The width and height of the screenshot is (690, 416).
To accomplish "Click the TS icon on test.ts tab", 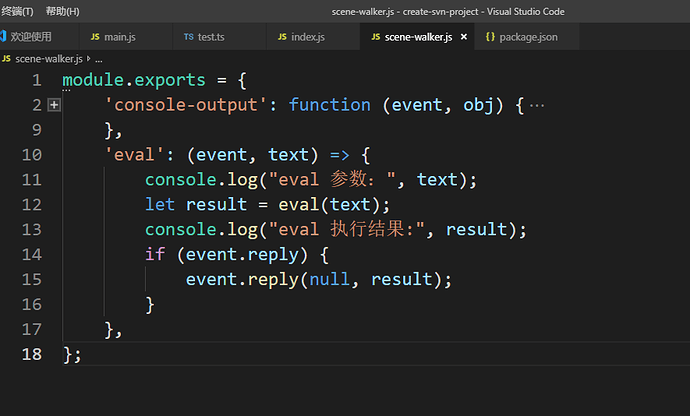I will (189, 37).
